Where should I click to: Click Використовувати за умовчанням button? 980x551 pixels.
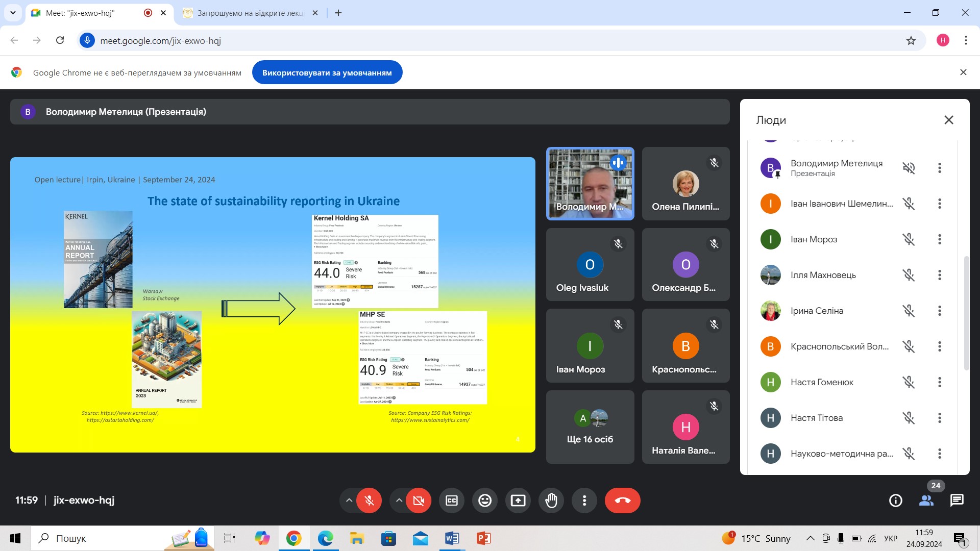pos(327,72)
